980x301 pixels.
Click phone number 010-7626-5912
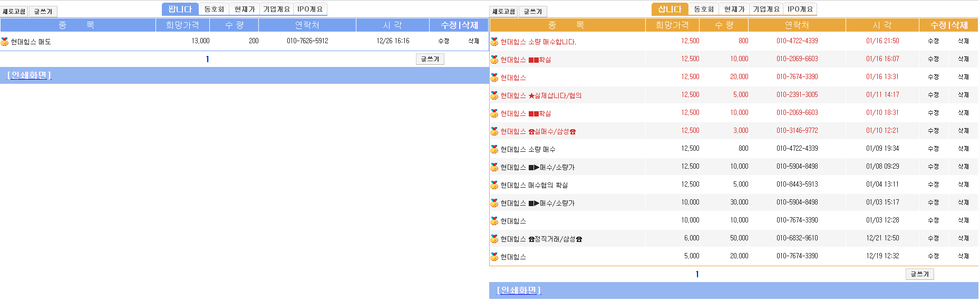[x=307, y=41]
